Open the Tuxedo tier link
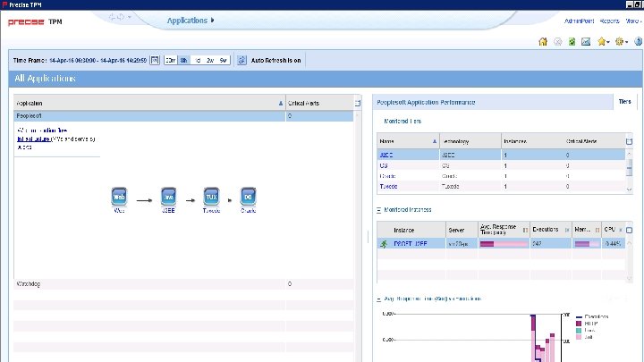Image resolution: width=644 pixels, height=362 pixels. [388, 186]
